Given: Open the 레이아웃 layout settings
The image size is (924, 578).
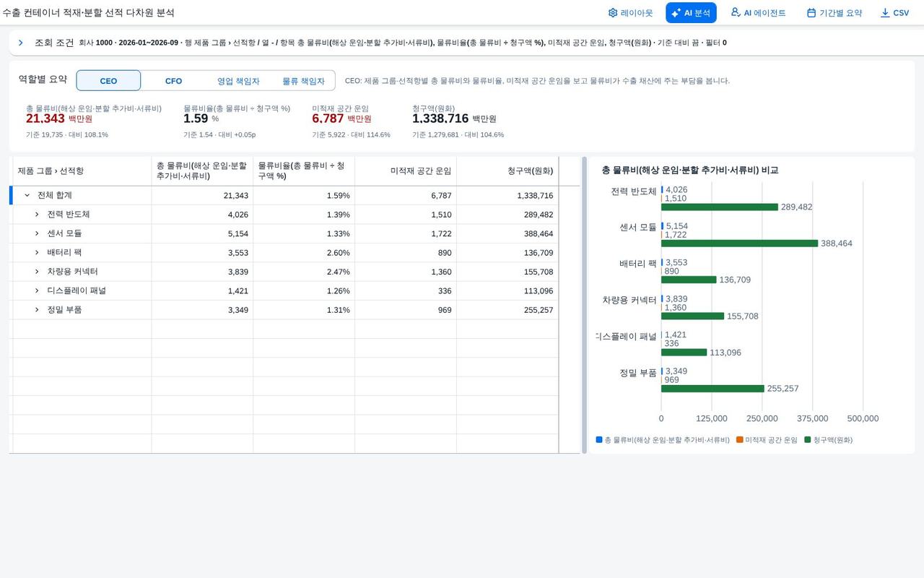Looking at the screenshot, I should [630, 13].
